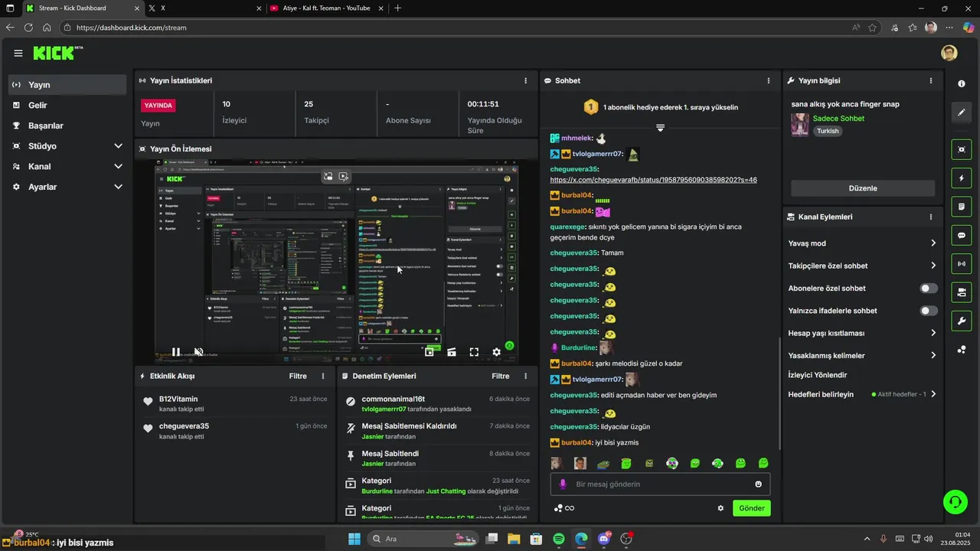Click the purple microphone chat identity icon
Screen dimensions: 980x551
click(x=563, y=484)
